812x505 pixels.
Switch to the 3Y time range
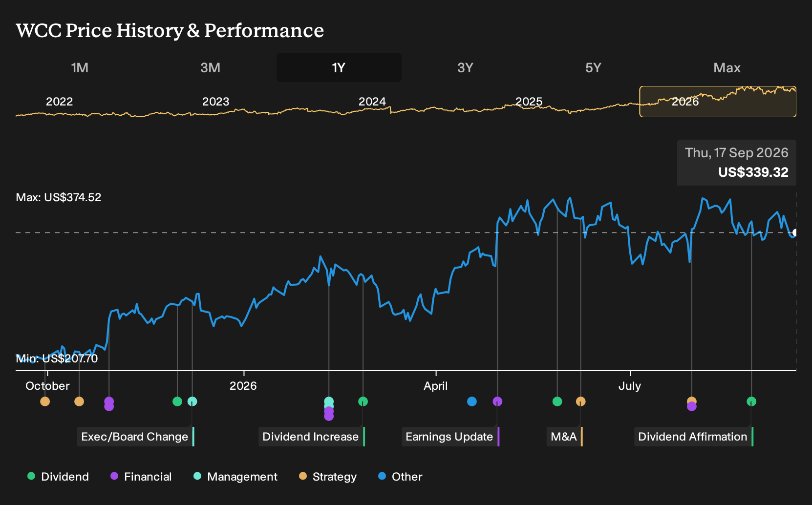pos(465,67)
